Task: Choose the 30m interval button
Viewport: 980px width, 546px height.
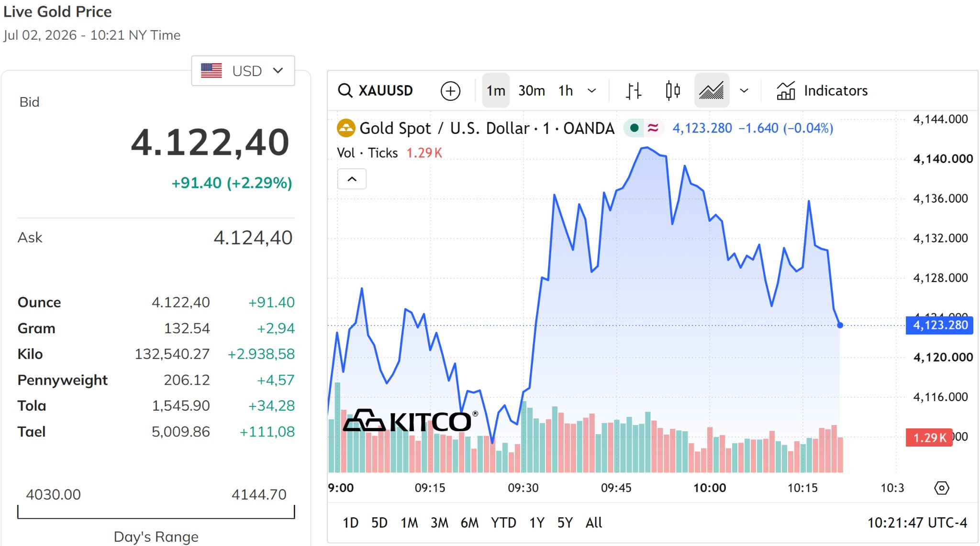Action: point(532,90)
